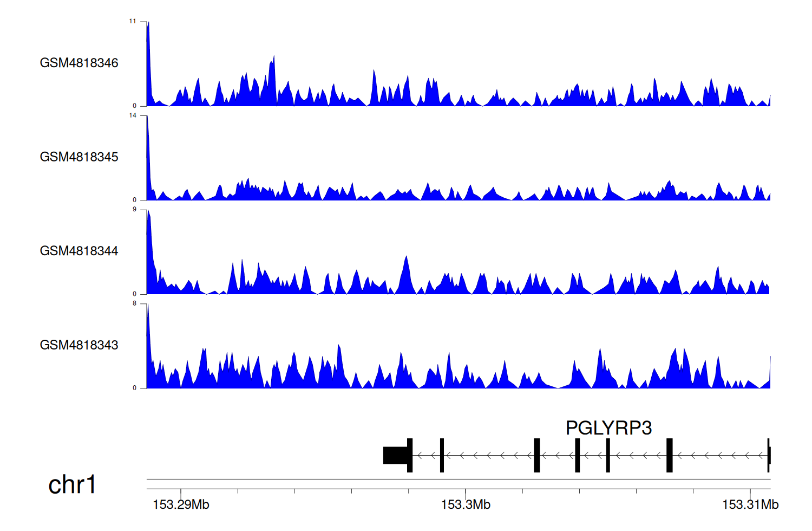This screenshot has width=812, height=531.
Task: Click the wide leftmost block of PGLYRP3
Action: [395, 455]
